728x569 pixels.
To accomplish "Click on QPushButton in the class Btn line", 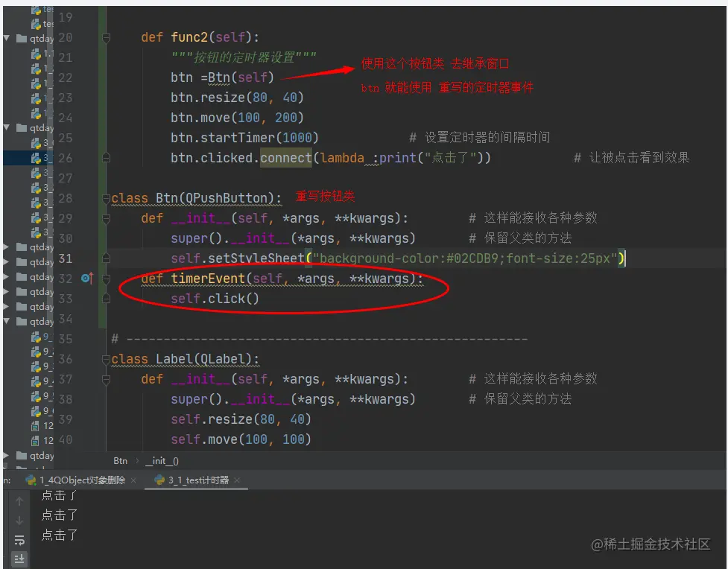I will click(227, 198).
